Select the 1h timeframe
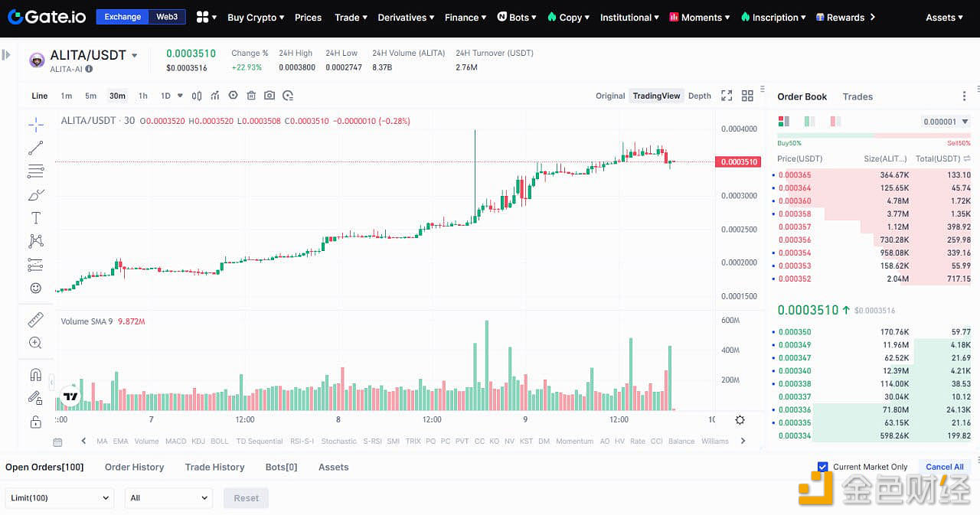 pyautogui.click(x=142, y=96)
